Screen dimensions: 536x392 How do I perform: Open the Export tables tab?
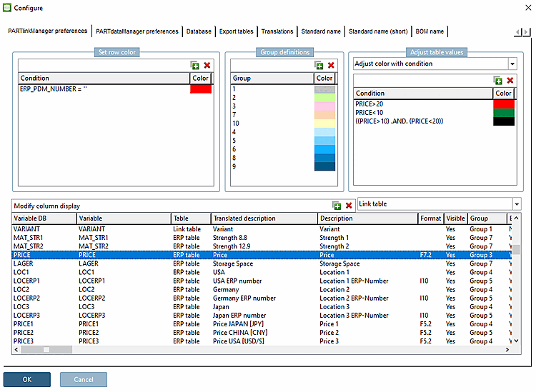click(x=236, y=31)
